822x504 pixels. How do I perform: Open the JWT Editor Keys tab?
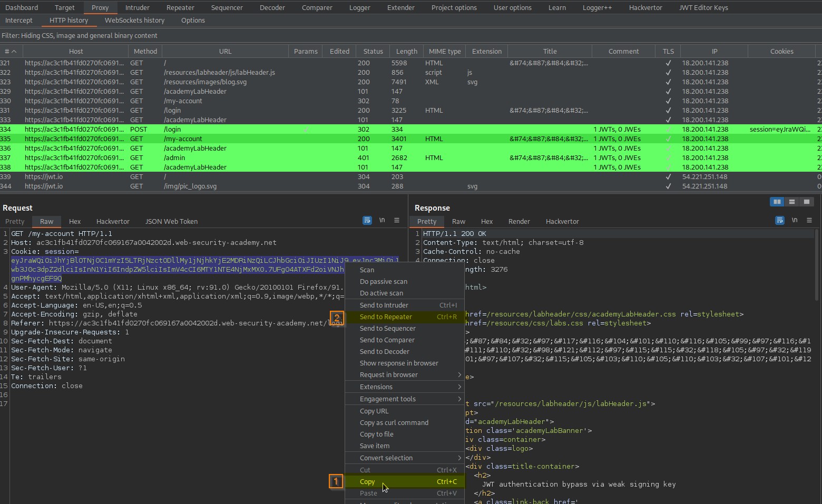(x=703, y=8)
